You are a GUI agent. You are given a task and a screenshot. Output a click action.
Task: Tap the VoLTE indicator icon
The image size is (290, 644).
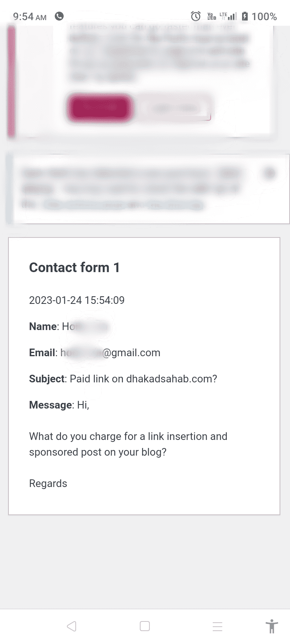tap(211, 16)
